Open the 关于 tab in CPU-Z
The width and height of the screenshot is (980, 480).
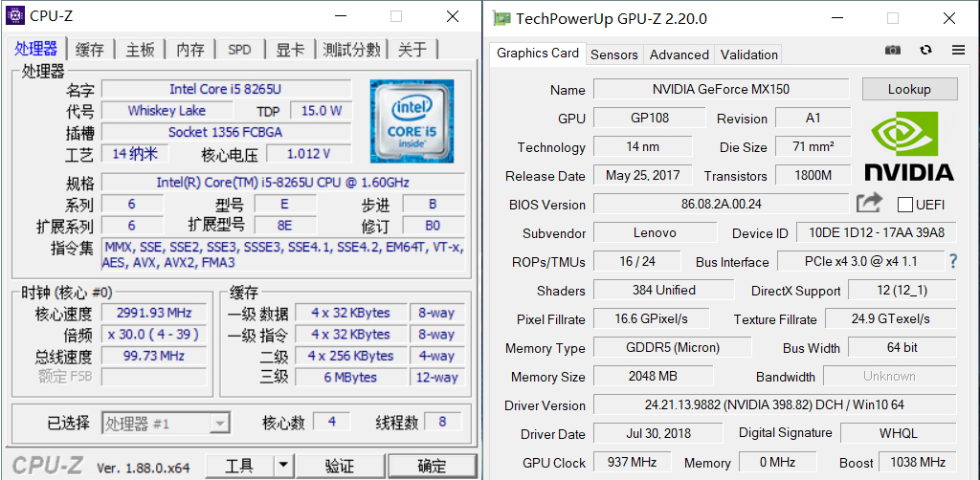click(x=412, y=50)
